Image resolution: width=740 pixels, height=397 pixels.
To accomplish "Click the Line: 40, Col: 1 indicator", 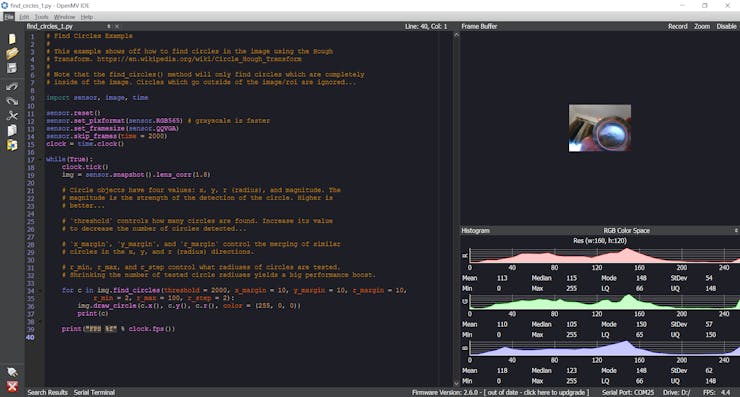I will point(426,26).
